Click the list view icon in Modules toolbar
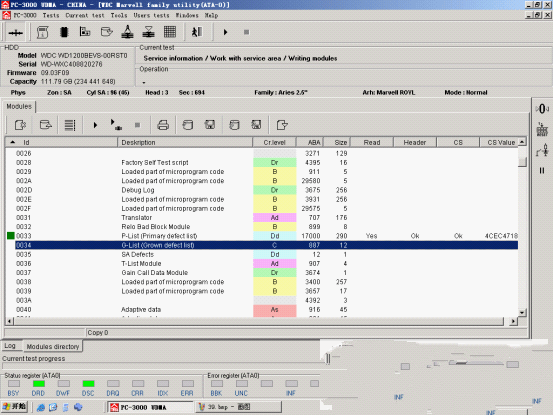Screen dimensions: 553x415 pos(70,125)
